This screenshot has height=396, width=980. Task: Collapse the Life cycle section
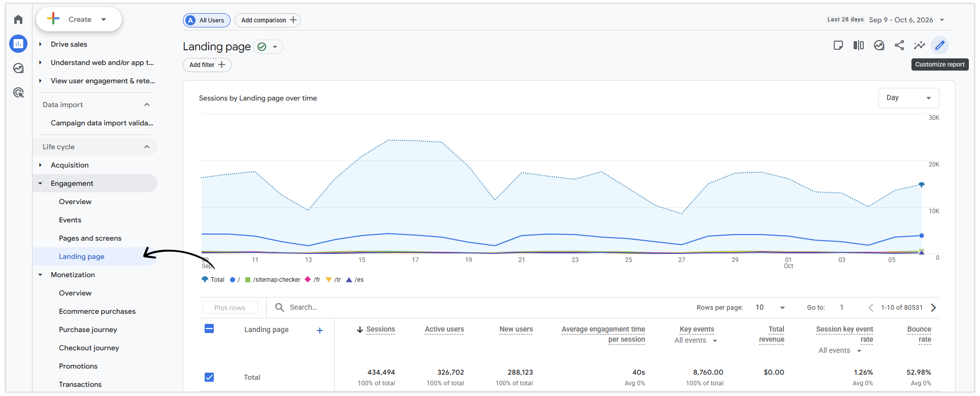pyautogui.click(x=147, y=147)
